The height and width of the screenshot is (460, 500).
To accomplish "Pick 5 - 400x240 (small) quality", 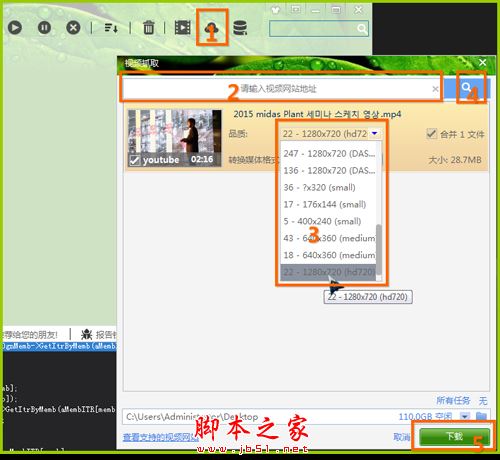I will click(x=329, y=221).
